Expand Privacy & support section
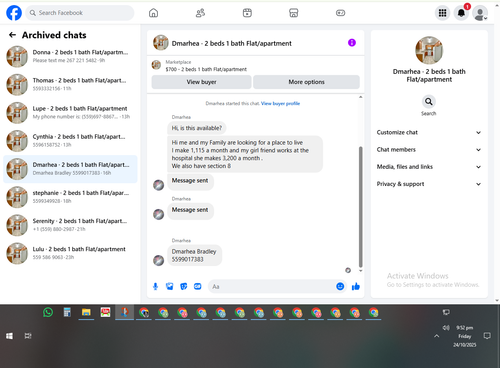 point(429,184)
